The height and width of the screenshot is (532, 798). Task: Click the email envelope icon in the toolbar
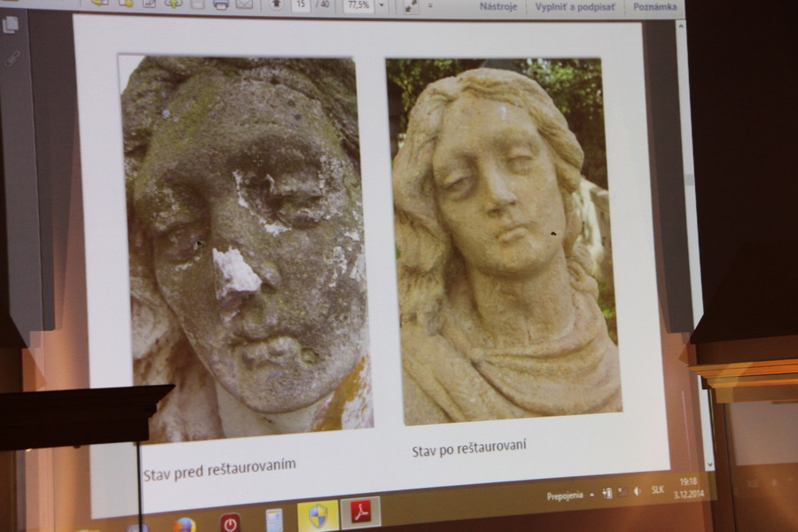(245, 4)
